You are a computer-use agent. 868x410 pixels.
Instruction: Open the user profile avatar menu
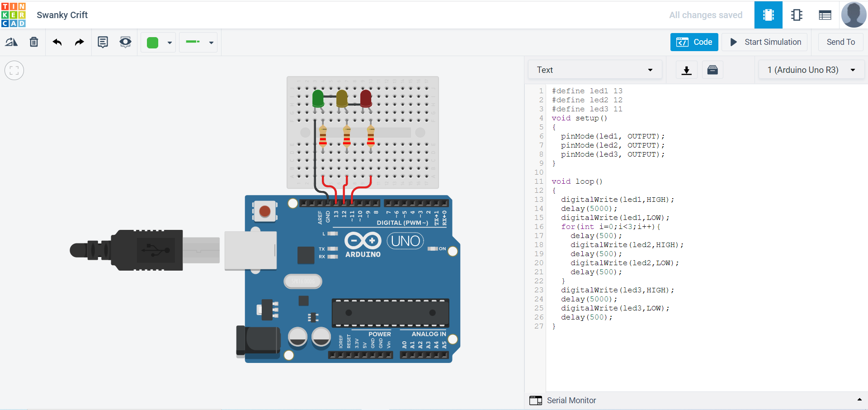[x=854, y=14]
